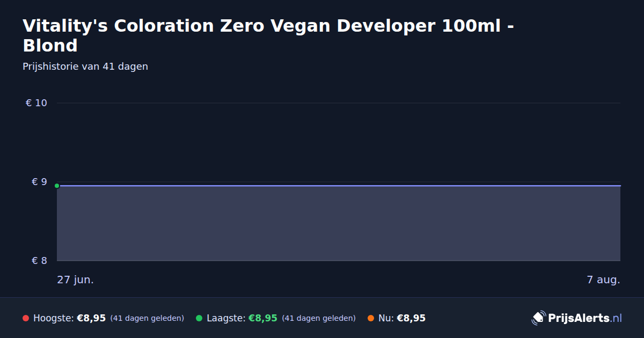This screenshot has height=338, width=644.
Task: Click the flat price line at €8,95
Action: point(339,186)
